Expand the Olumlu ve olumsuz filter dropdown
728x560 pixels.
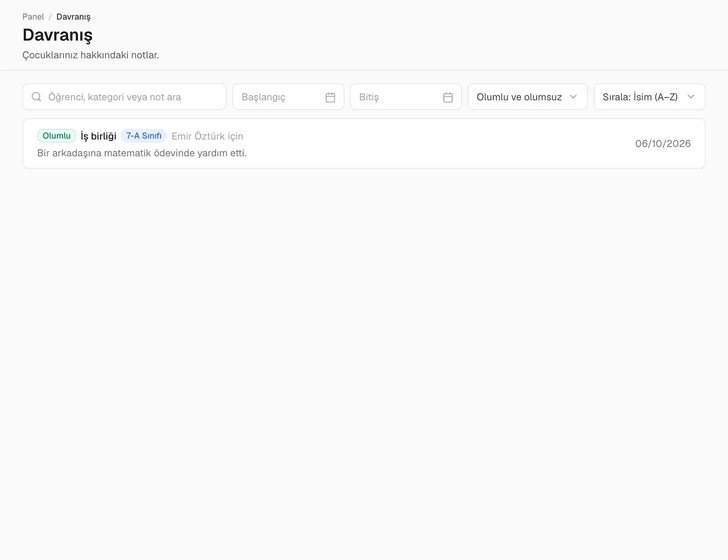coord(527,97)
